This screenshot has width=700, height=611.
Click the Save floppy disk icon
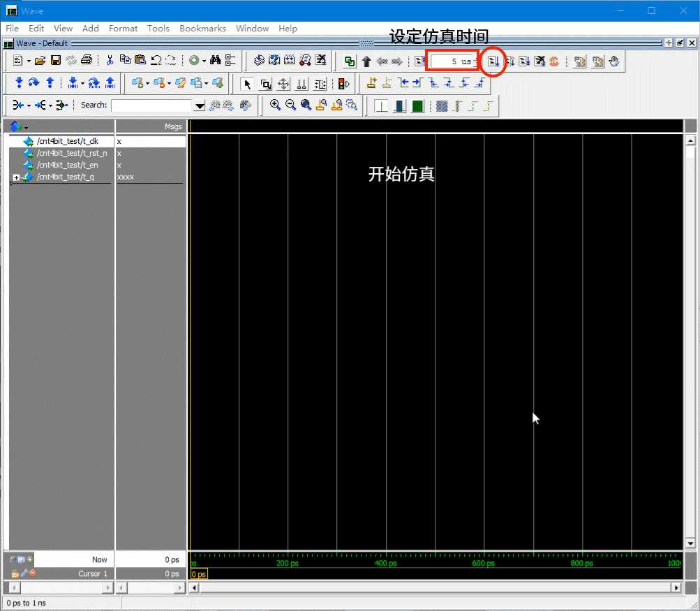coord(56,60)
